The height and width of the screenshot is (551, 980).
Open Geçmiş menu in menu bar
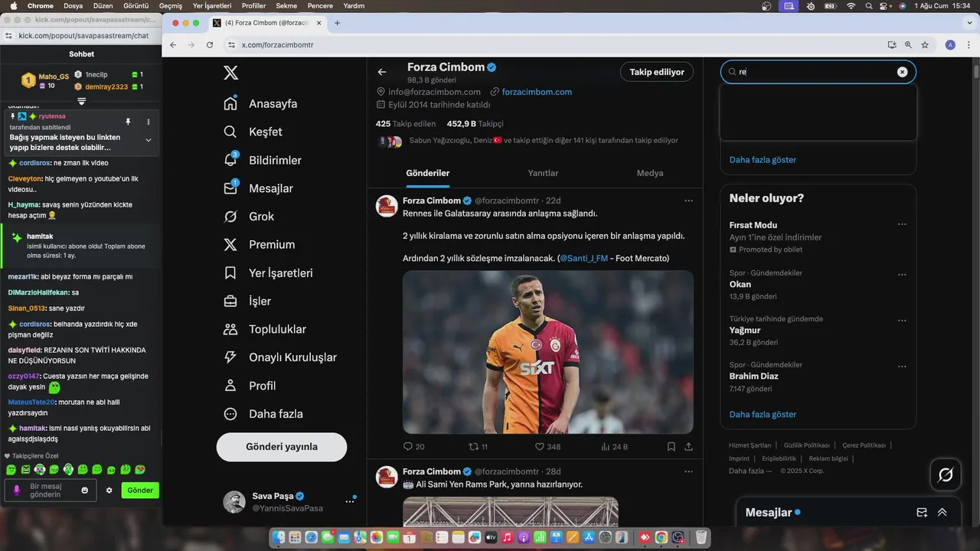[x=171, y=5]
